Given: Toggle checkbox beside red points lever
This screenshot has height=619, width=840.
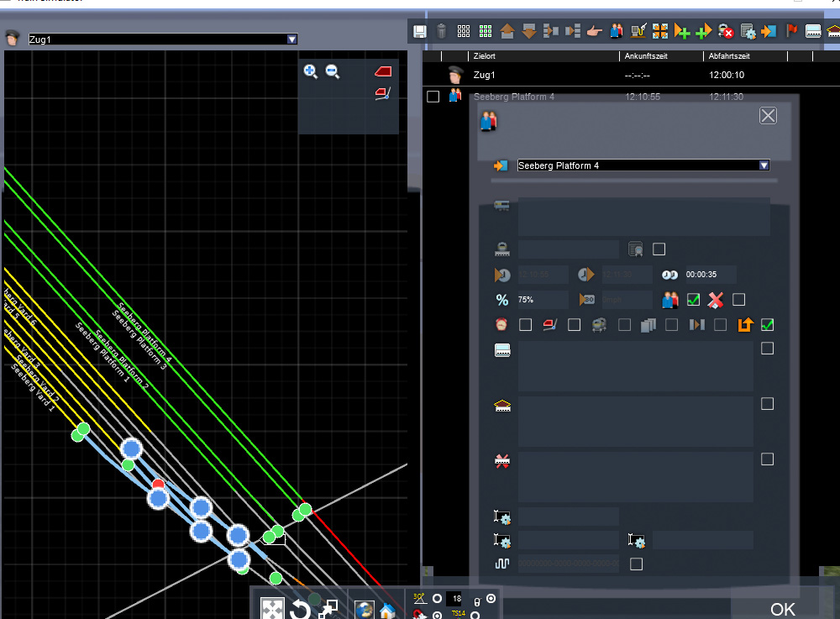Looking at the screenshot, I should 575,324.
